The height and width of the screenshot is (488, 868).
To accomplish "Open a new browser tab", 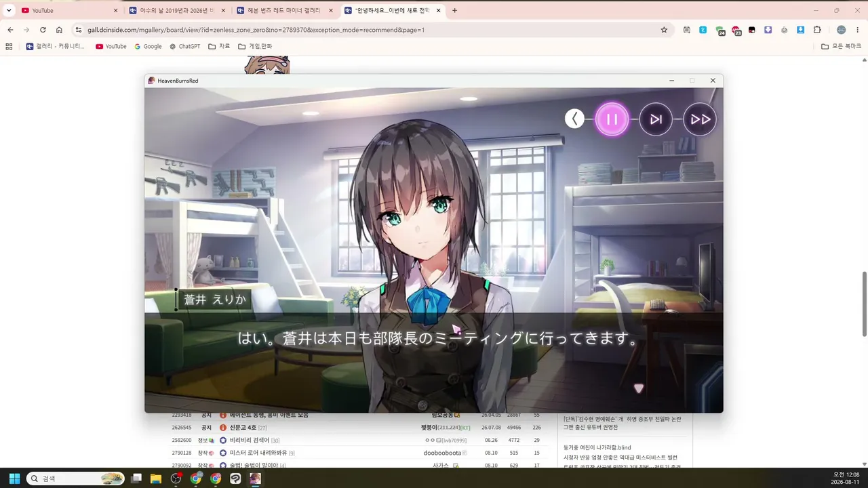I will [x=454, y=10].
